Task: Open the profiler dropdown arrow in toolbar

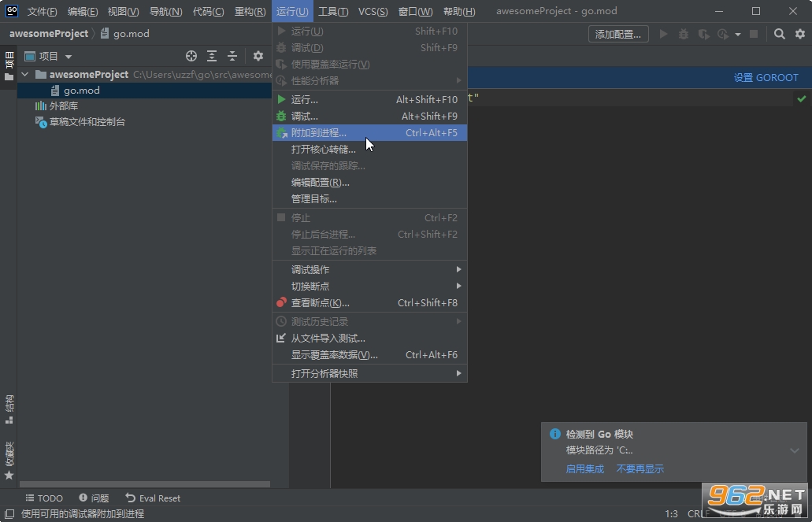Action: [x=738, y=34]
